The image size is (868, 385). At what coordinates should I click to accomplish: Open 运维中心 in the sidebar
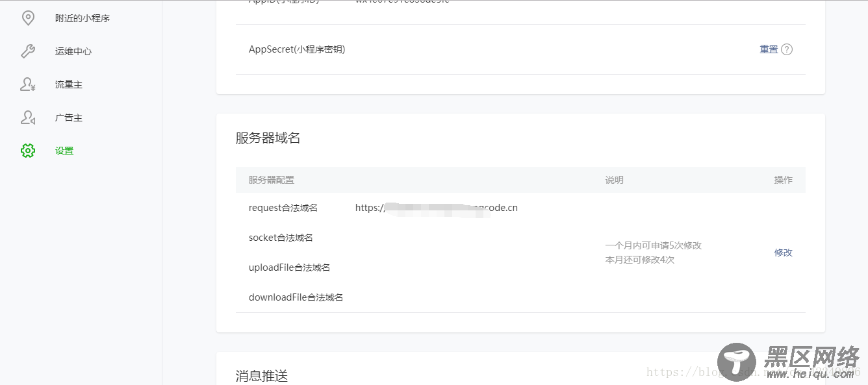[73, 51]
